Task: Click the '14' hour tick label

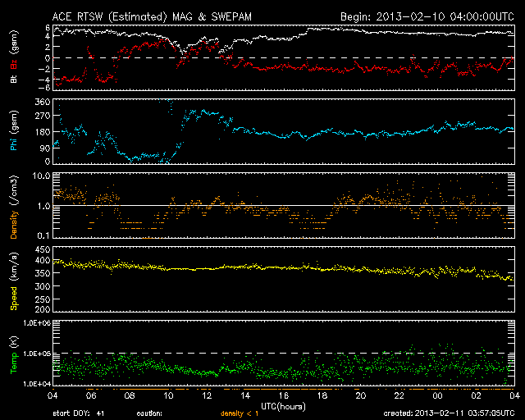Action: (245, 395)
